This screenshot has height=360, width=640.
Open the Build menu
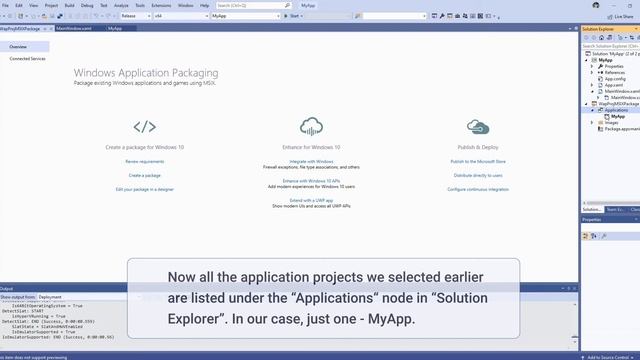coord(69,6)
